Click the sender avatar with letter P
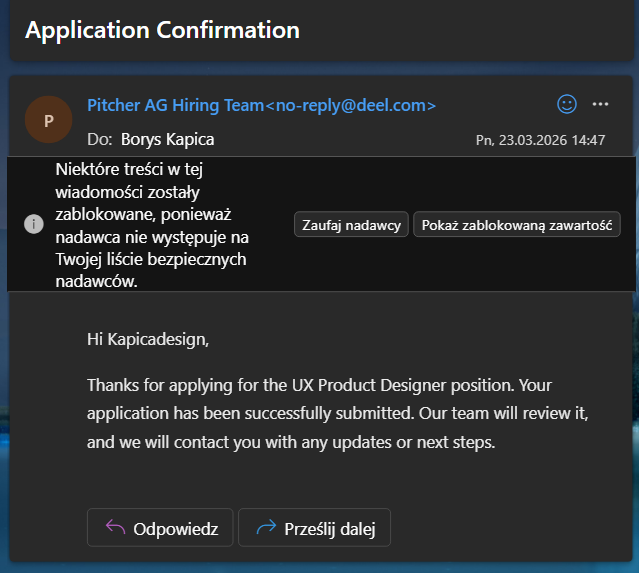639x573 pixels. tap(48, 120)
